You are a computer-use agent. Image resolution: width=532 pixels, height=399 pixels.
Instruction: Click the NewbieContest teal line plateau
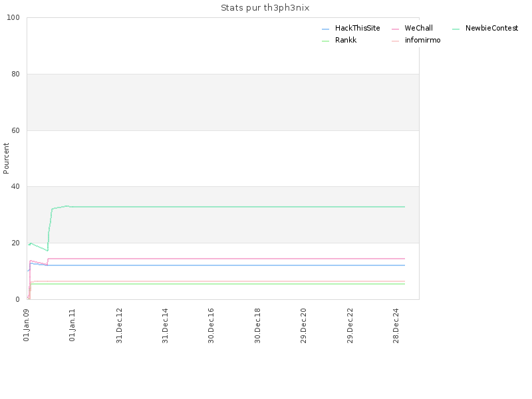coord(237,207)
